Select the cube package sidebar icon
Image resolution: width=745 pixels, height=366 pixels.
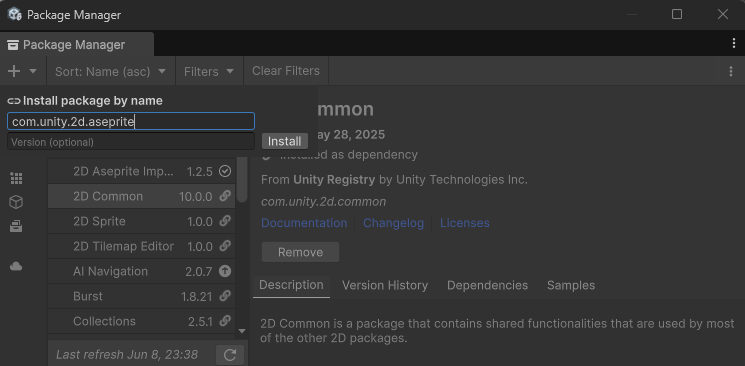16,202
